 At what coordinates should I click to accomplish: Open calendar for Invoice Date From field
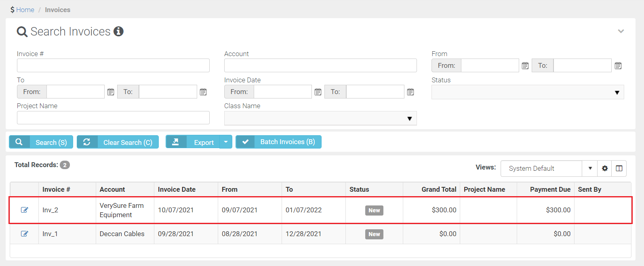pyautogui.click(x=318, y=92)
